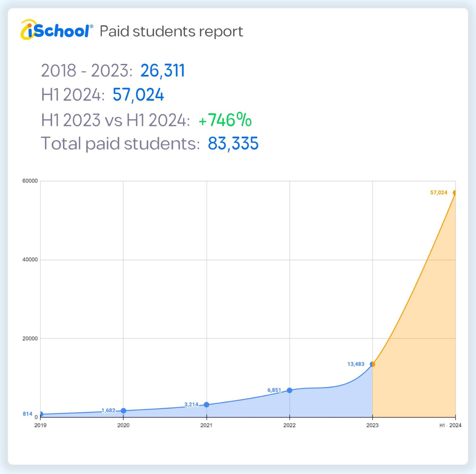Select the orange H1 2024 data point

pos(455,193)
